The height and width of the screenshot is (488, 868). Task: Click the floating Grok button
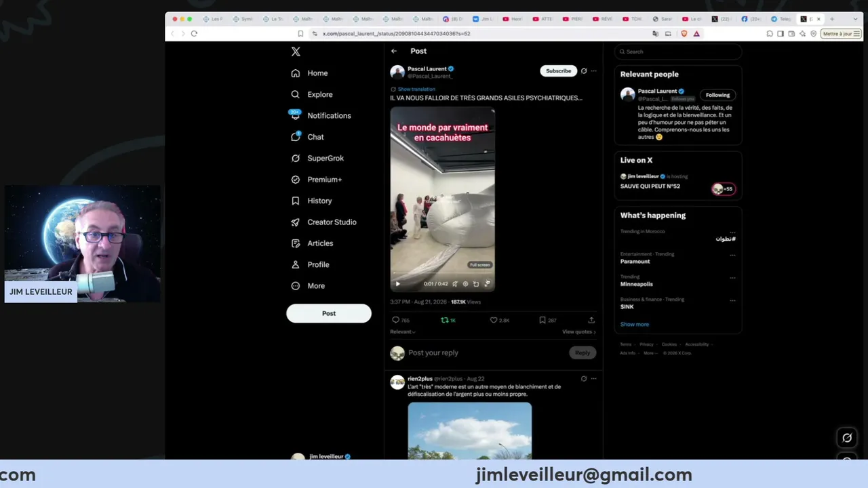pyautogui.click(x=847, y=438)
